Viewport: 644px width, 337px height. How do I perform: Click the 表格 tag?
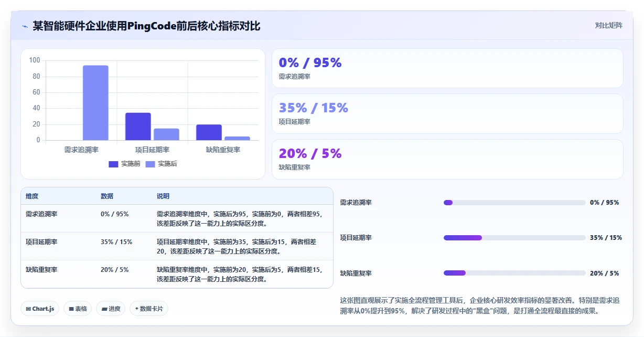click(x=78, y=309)
